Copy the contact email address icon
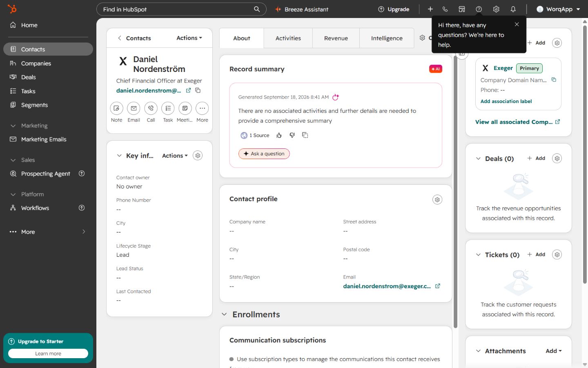Screen dimensions: 588x368 point(198,90)
